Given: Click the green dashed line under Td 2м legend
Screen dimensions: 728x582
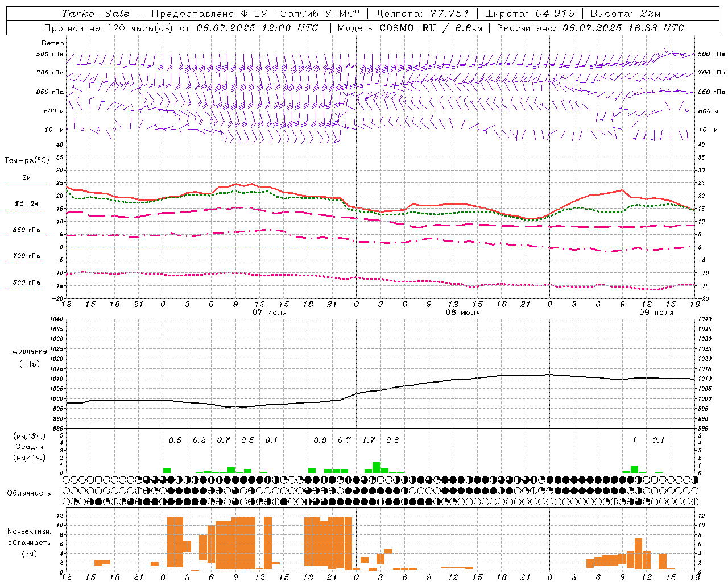Looking at the screenshot, I should [x=25, y=210].
